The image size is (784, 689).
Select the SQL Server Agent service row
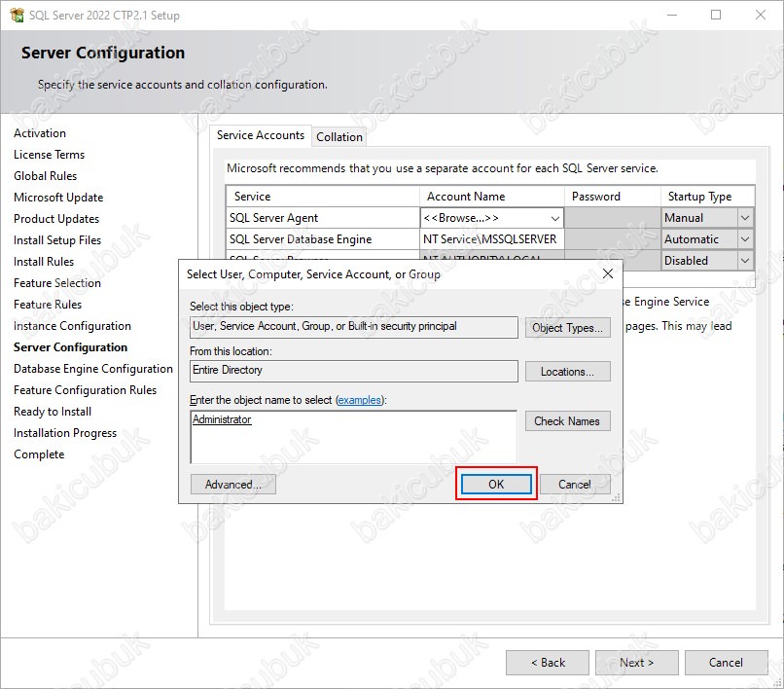tap(323, 218)
